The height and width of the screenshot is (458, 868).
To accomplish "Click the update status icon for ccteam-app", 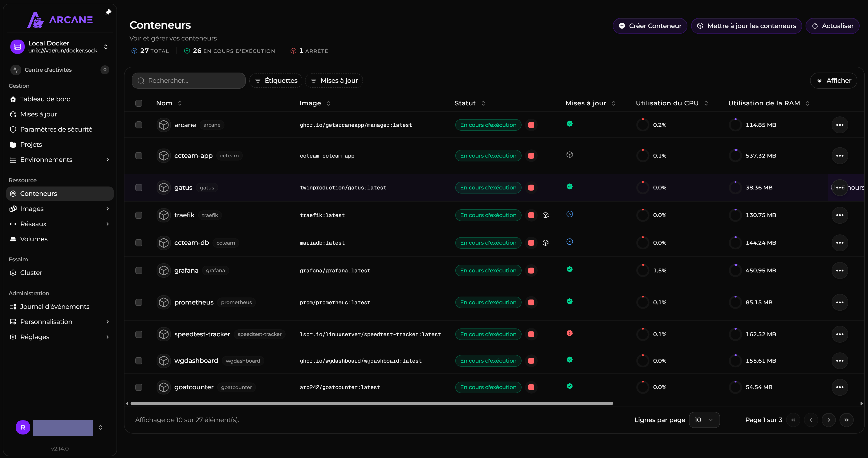I will coord(570,154).
